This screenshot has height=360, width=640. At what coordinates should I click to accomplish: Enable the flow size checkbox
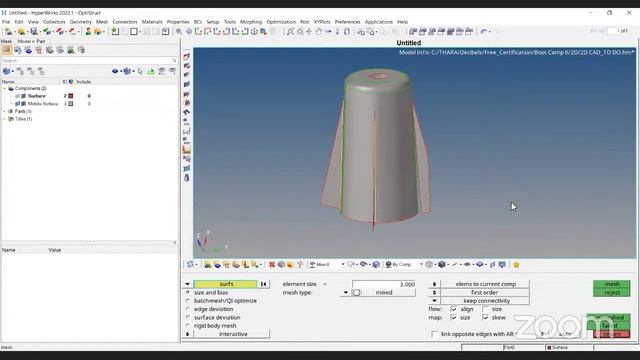[485, 309]
